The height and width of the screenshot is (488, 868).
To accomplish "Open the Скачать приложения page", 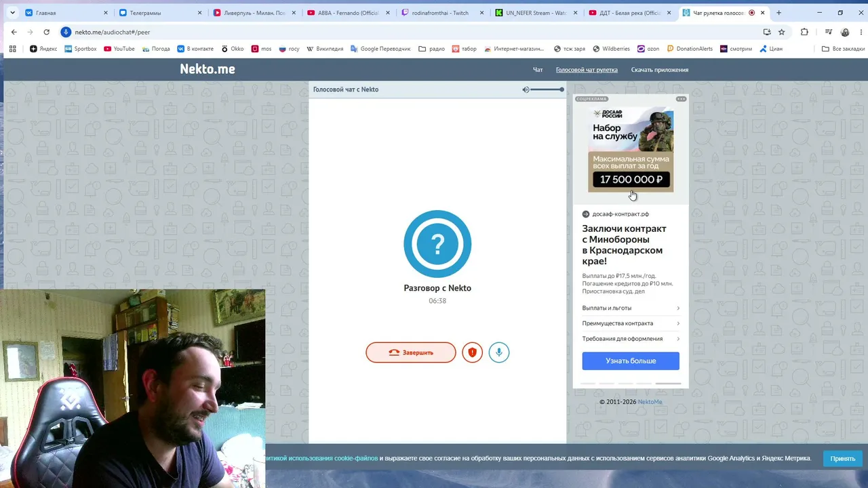I will (660, 70).
